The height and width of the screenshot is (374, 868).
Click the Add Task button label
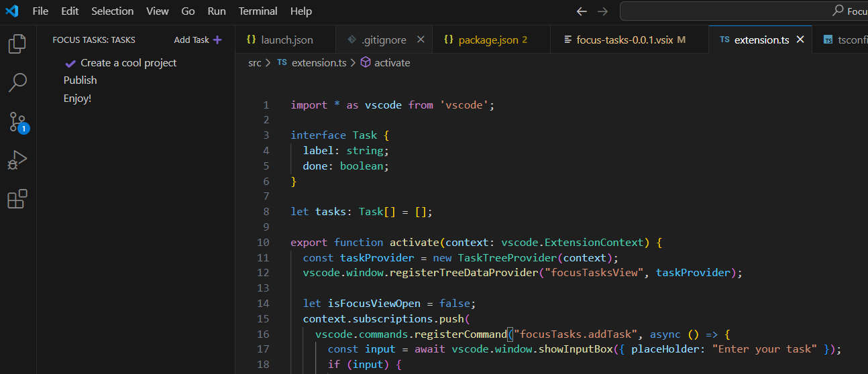tap(192, 40)
